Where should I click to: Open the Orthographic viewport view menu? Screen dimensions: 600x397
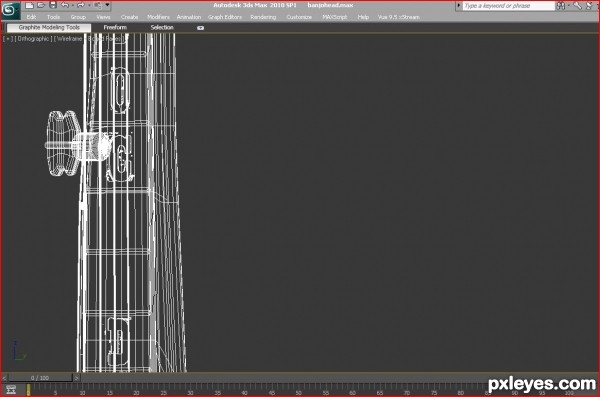coord(33,39)
